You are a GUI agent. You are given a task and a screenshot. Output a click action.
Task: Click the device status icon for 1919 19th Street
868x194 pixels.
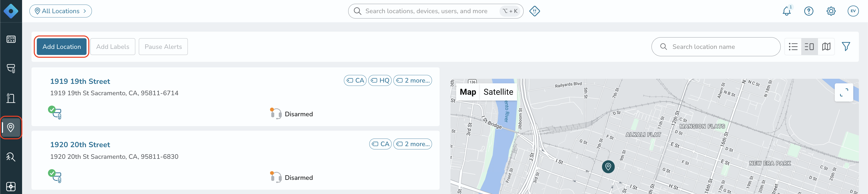click(55, 113)
